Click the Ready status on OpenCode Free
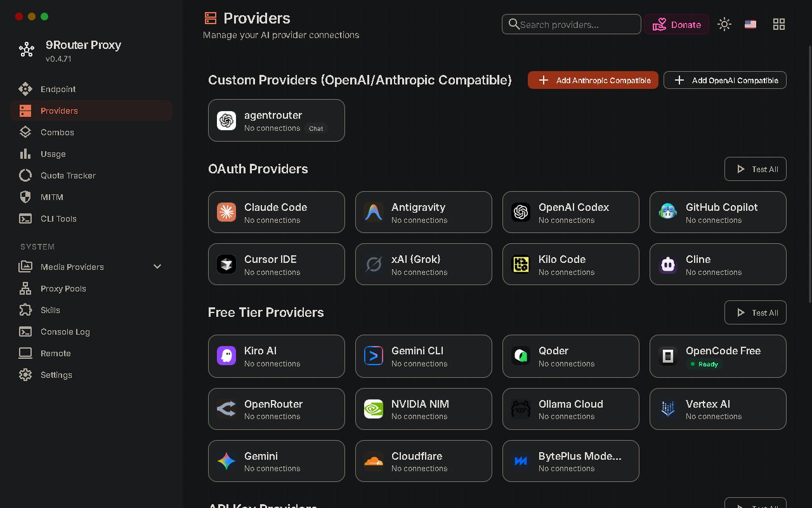This screenshot has height=508, width=812. pyautogui.click(x=704, y=364)
